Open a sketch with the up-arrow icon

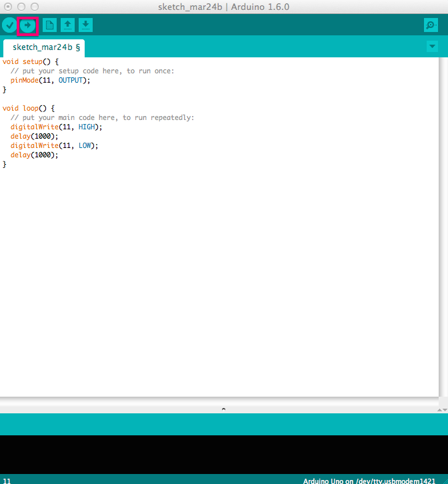tap(67, 25)
